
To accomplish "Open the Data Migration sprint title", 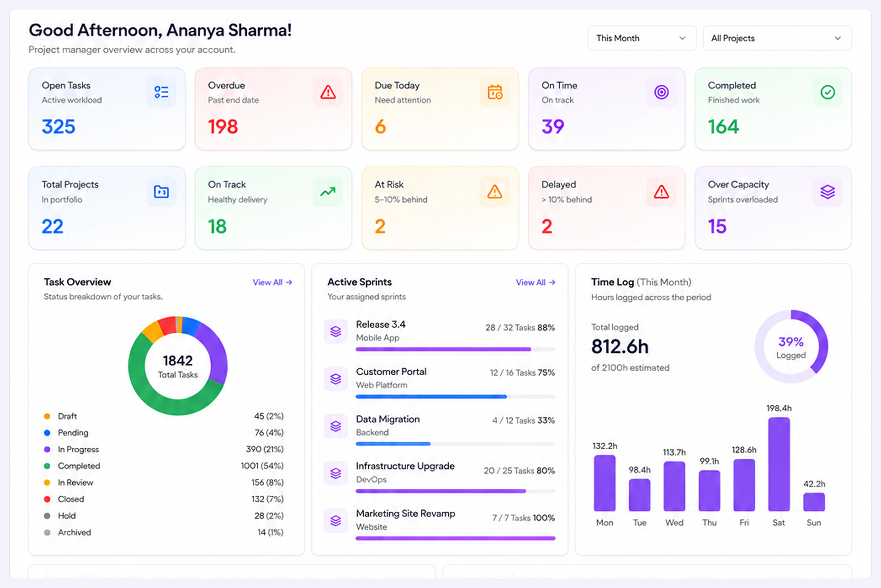I will [x=388, y=419].
